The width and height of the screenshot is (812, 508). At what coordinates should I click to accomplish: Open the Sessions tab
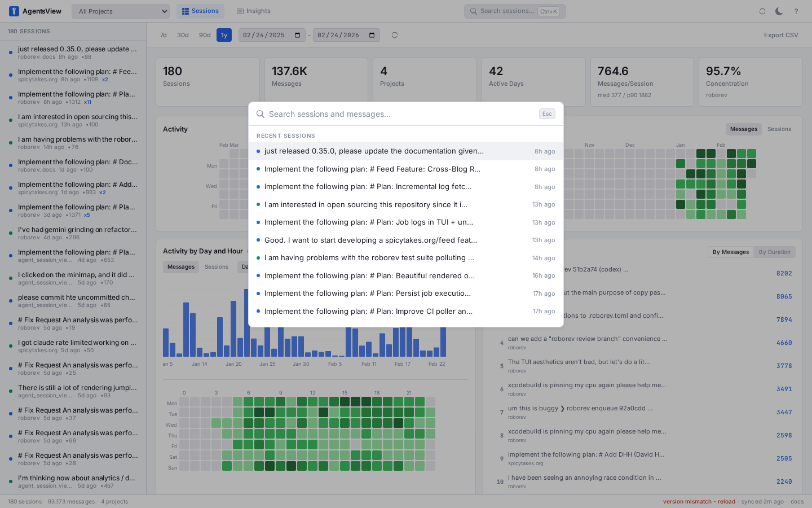[x=200, y=11]
